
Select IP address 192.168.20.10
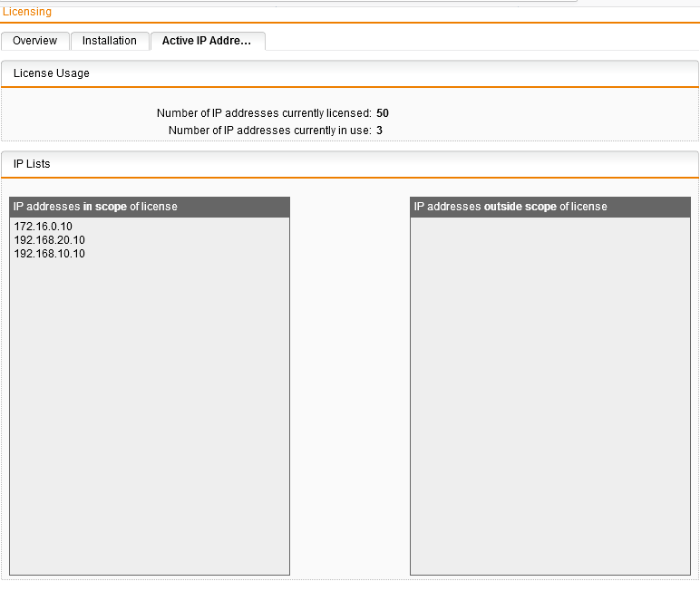click(49, 240)
